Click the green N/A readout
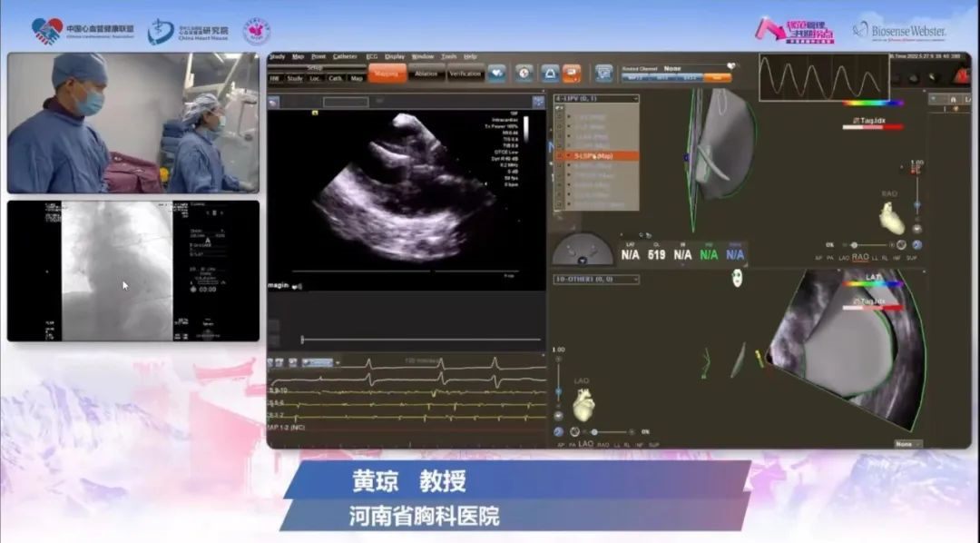This screenshot has height=543, width=980. pos(709,254)
